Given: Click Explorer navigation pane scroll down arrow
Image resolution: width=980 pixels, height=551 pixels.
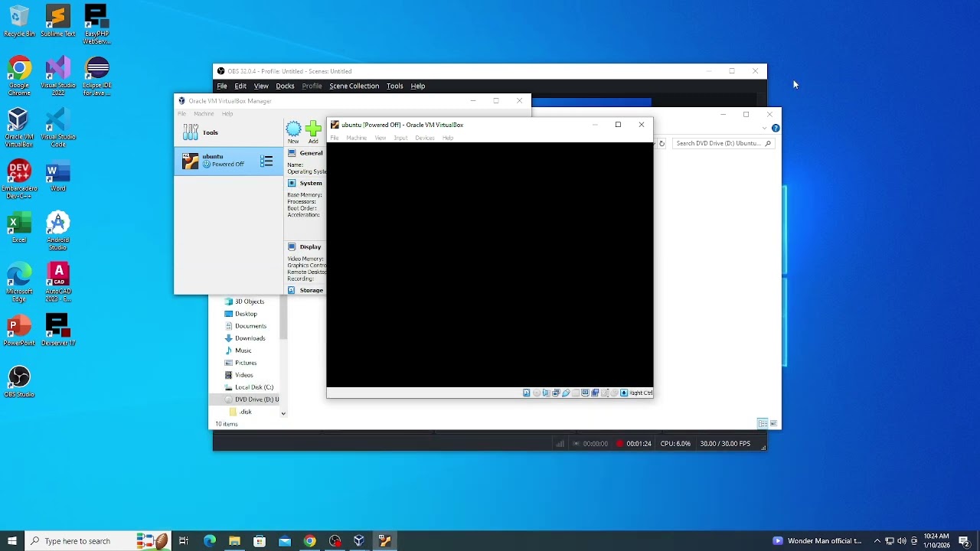Looking at the screenshot, I should tap(283, 413).
